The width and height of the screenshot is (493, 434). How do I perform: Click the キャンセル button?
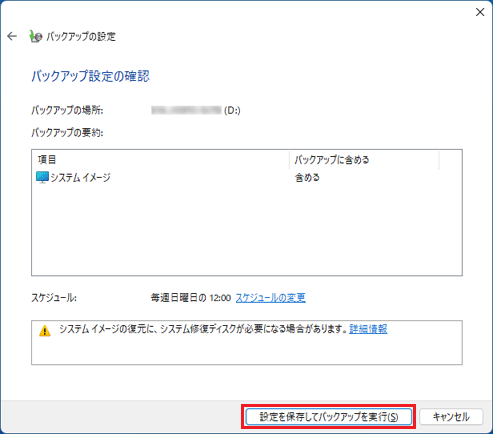pos(451,417)
